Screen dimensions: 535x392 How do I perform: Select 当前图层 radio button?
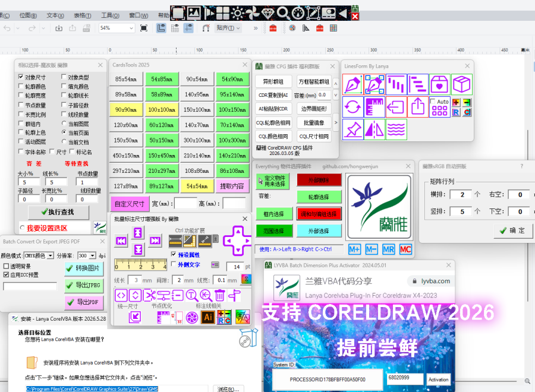(64, 124)
